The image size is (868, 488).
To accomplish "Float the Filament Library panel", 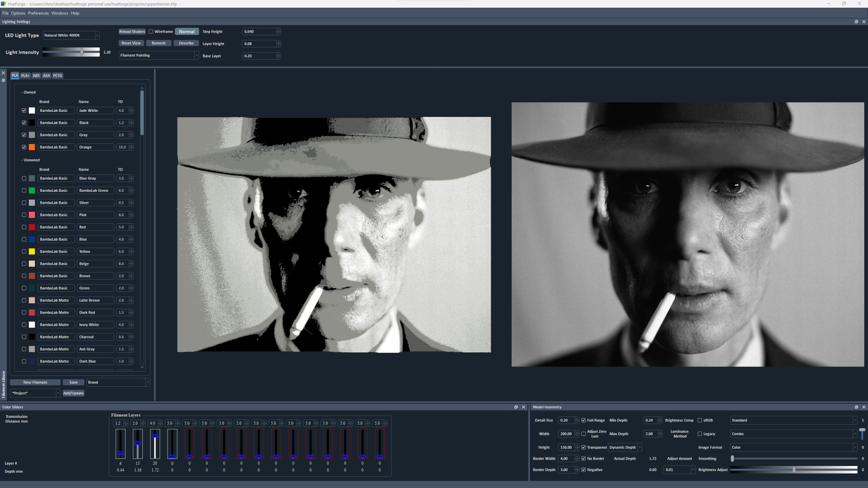I will (3, 80).
